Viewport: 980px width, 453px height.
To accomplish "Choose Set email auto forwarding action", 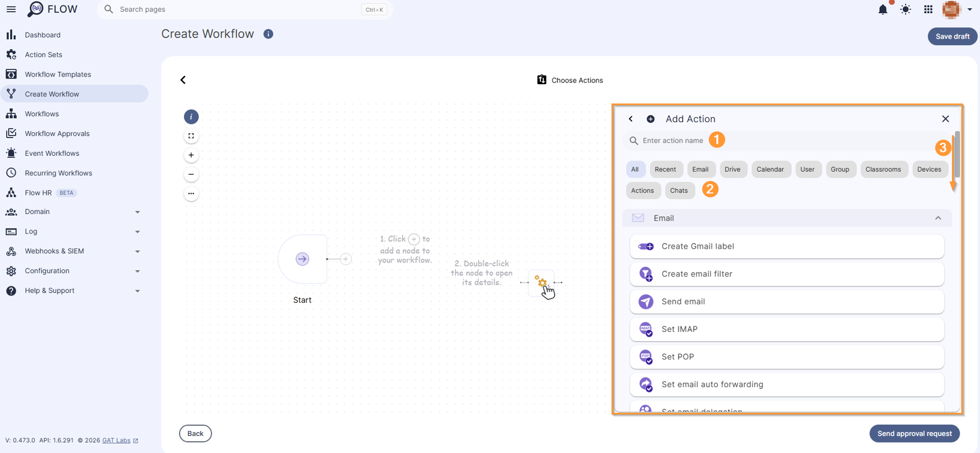I will (787, 384).
